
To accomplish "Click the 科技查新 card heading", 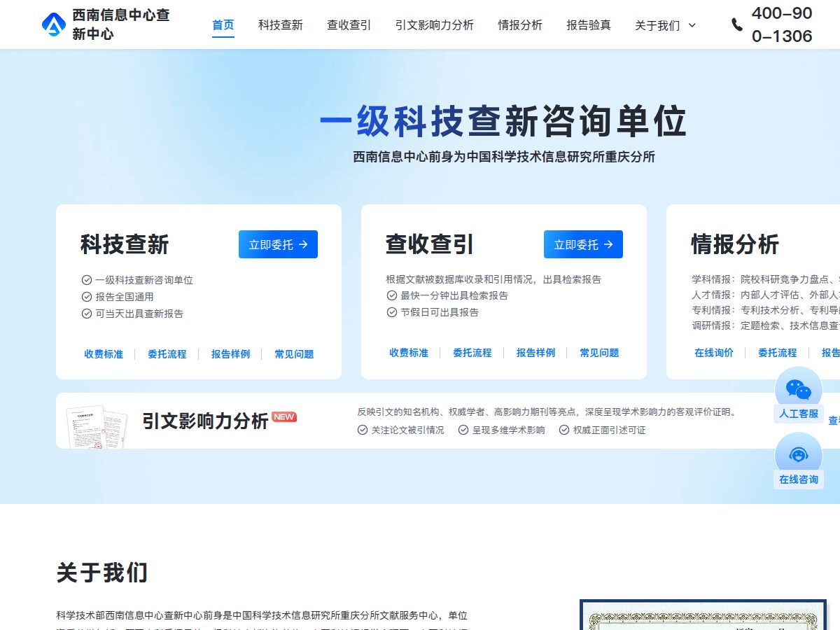I will [125, 244].
